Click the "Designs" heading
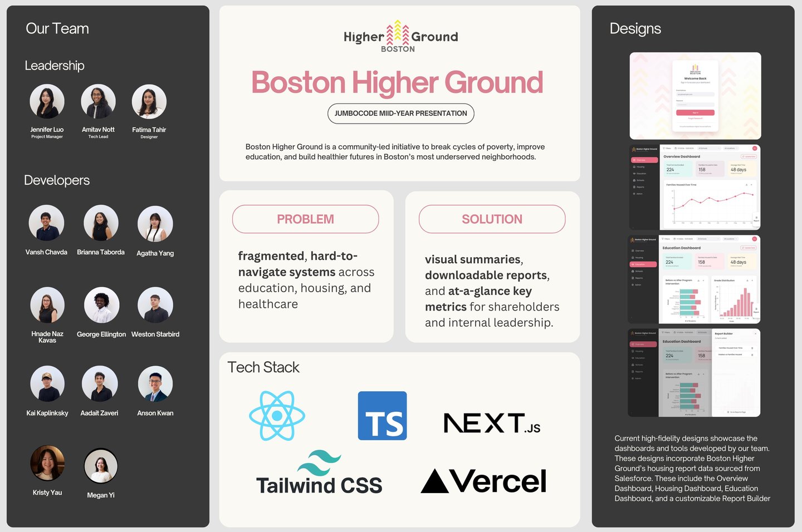The height and width of the screenshot is (532, 802). 635,28
